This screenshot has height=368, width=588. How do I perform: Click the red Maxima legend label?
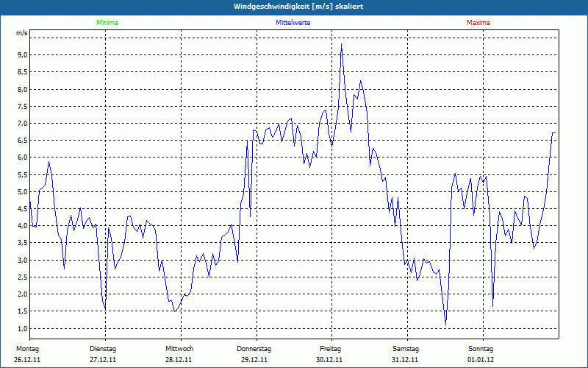tap(478, 23)
